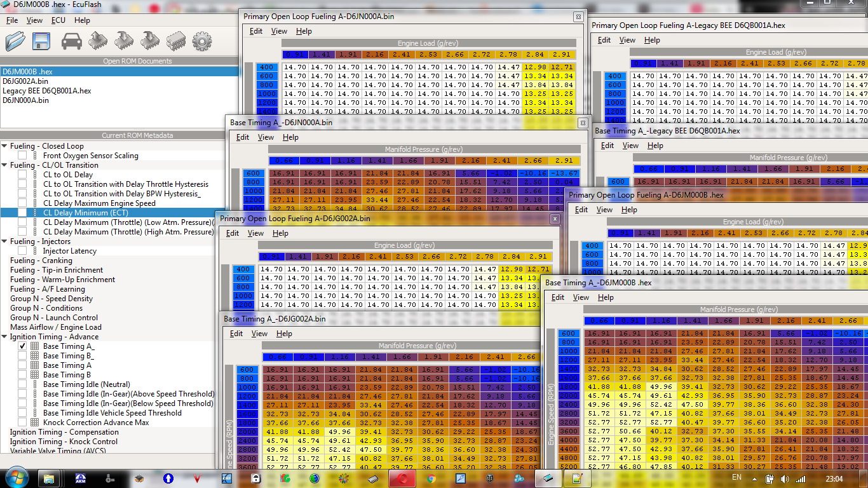Viewport: 868px width, 488px height.
Task: Check the CL to OL Delay checkbox
Action: click(x=22, y=175)
